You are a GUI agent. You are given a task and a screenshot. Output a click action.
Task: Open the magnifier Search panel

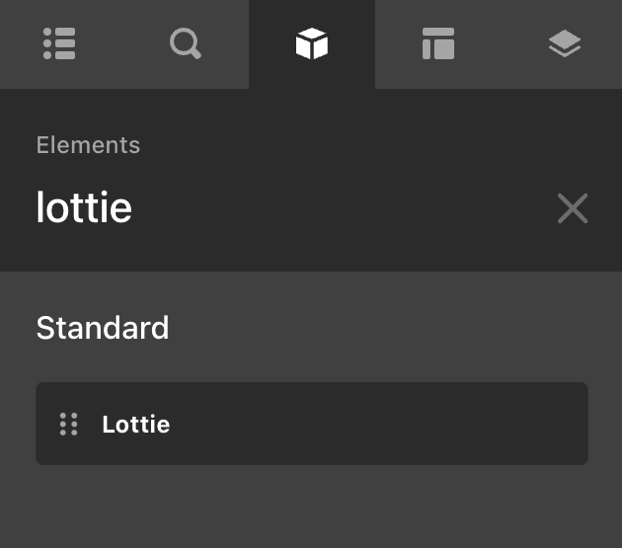pos(185,44)
